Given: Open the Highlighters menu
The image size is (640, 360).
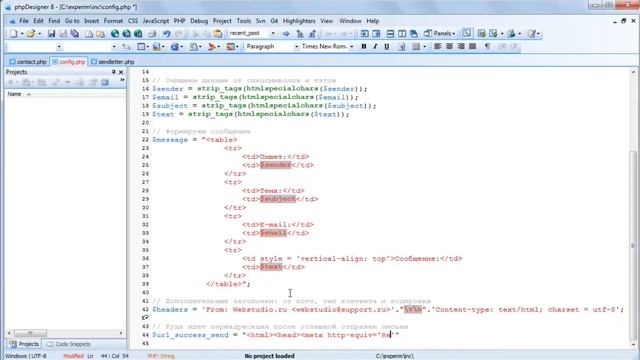Looking at the screenshot, I should coord(299,21).
